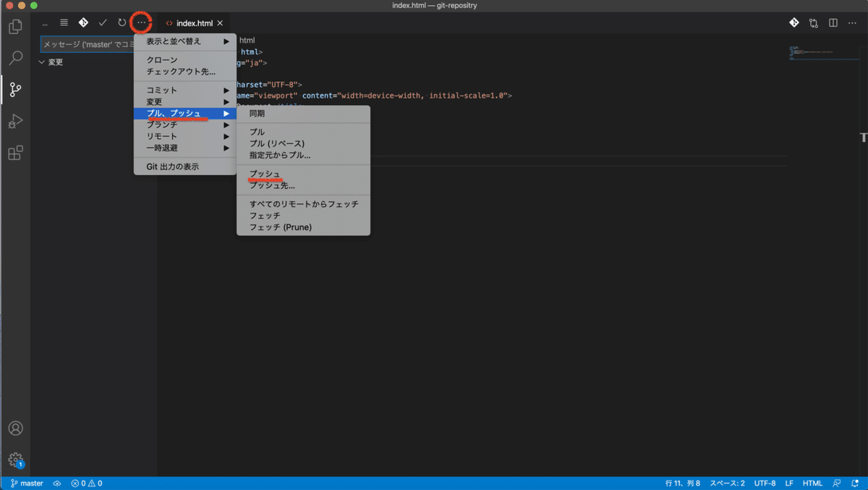Select the プル、プッシュ menu entry
868x490 pixels.
(185, 114)
